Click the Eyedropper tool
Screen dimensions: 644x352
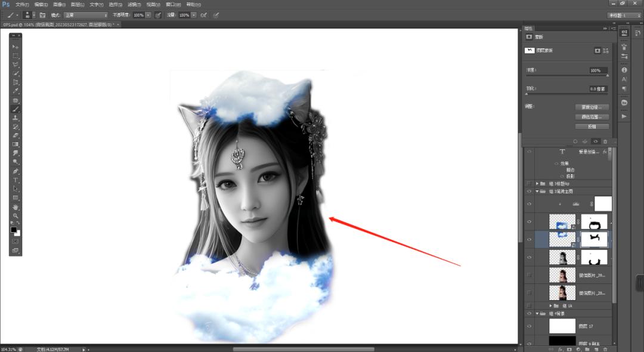(16, 90)
